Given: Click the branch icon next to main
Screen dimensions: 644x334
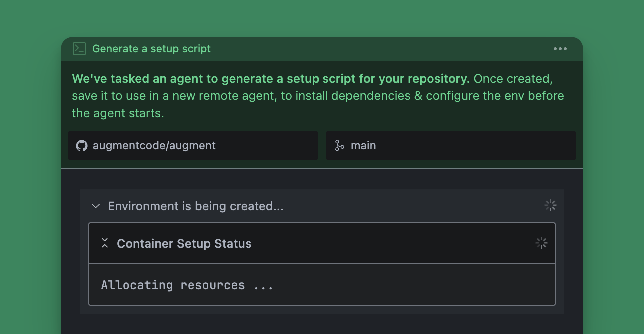Looking at the screenshot, I should (339, 145).
